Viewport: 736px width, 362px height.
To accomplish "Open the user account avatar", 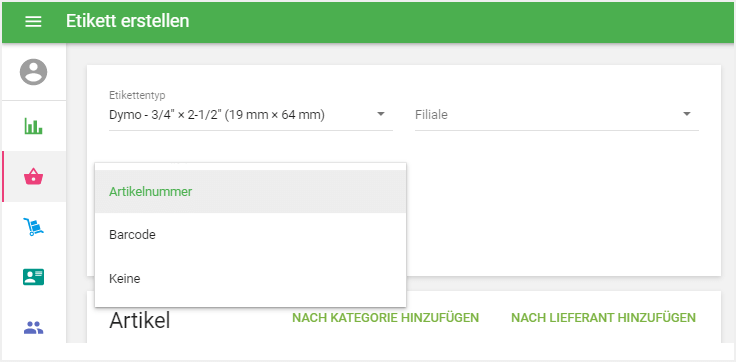I will pyautogui.click(x=33, y=72).
